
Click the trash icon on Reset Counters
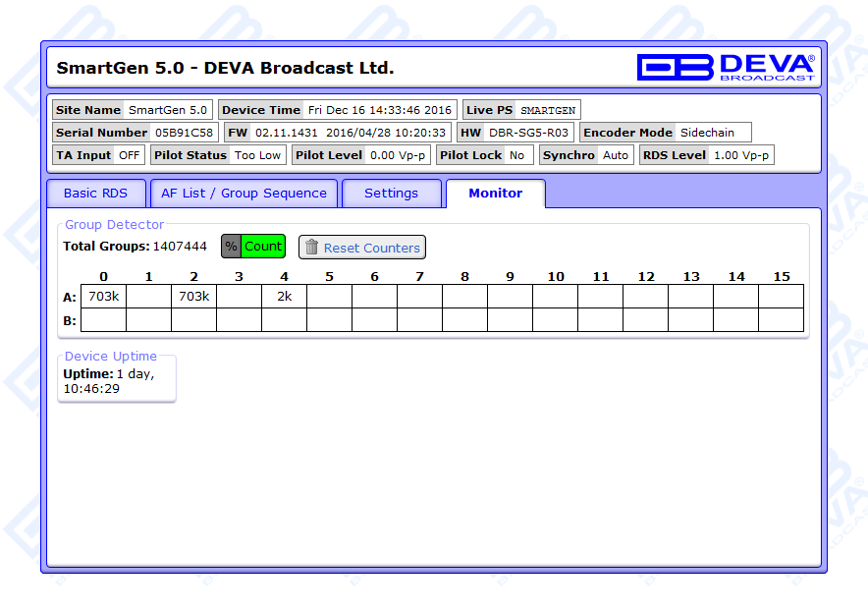(x=311, y=248)
